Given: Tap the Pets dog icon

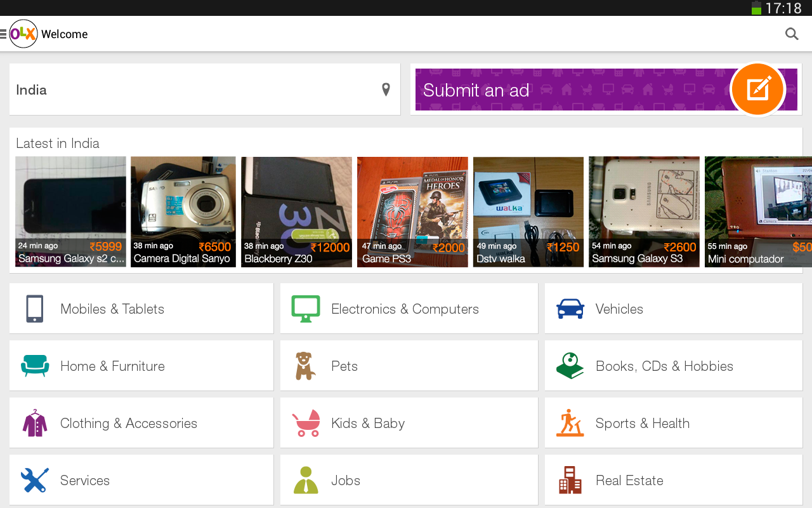Looking at the screenshot, I should pos(305,366).
